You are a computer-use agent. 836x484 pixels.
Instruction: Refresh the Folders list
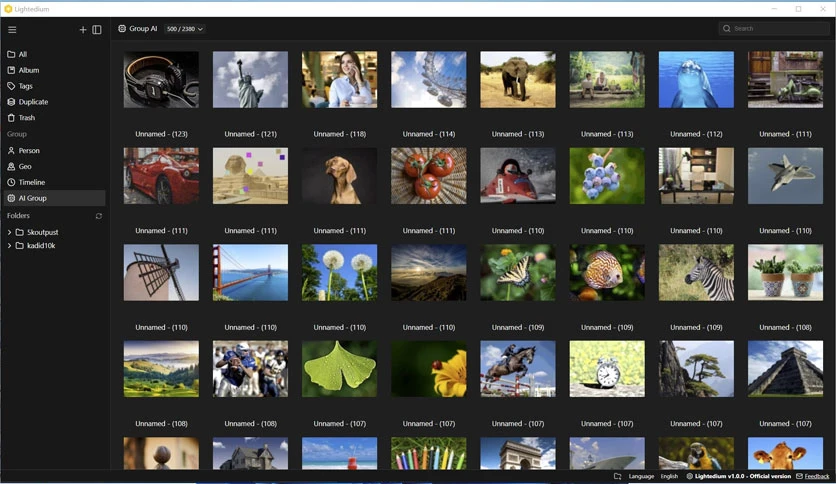99,216
